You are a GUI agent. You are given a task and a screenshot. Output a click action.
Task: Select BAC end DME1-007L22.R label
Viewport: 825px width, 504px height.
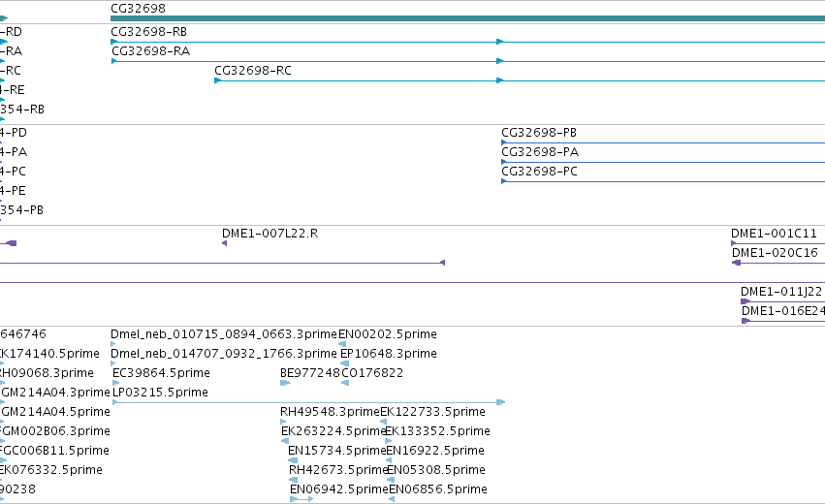270,234
